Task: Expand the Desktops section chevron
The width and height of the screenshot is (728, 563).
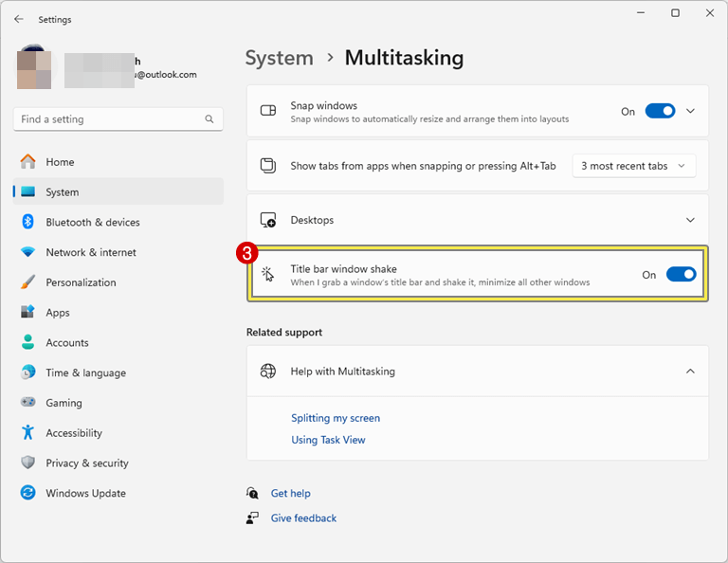Action: (x=690, y=220)
